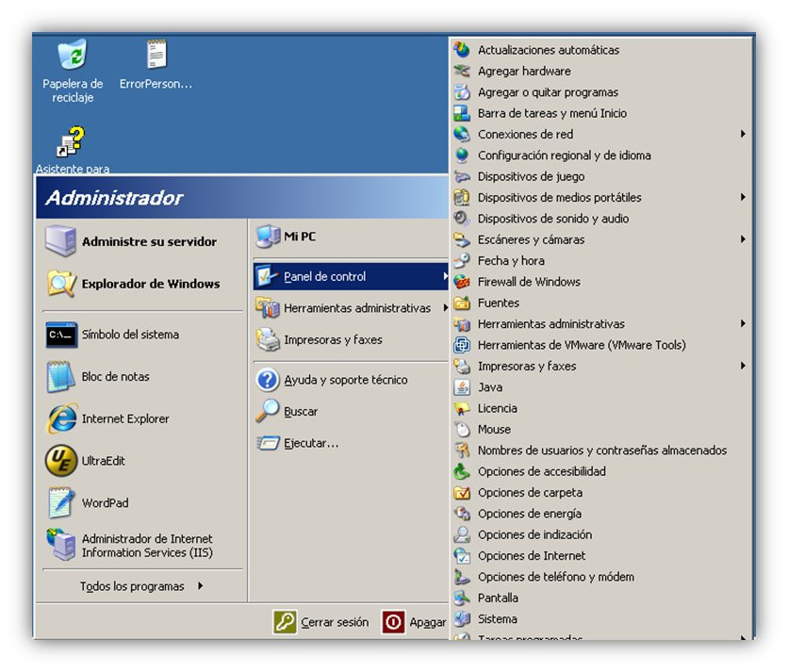Click the Java coffee cup icon
The width and height of the screenshot is (788, 672).
coord(462,387)
